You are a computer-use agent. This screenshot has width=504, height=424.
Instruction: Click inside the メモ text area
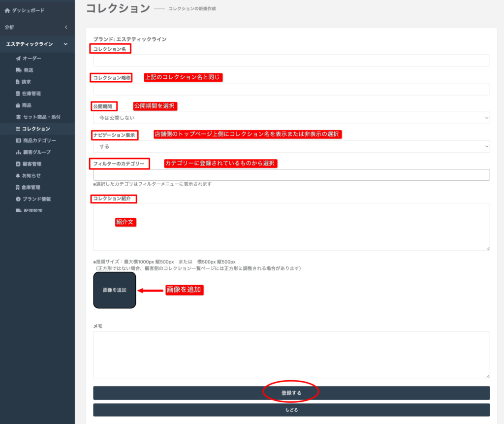point(291,355)
